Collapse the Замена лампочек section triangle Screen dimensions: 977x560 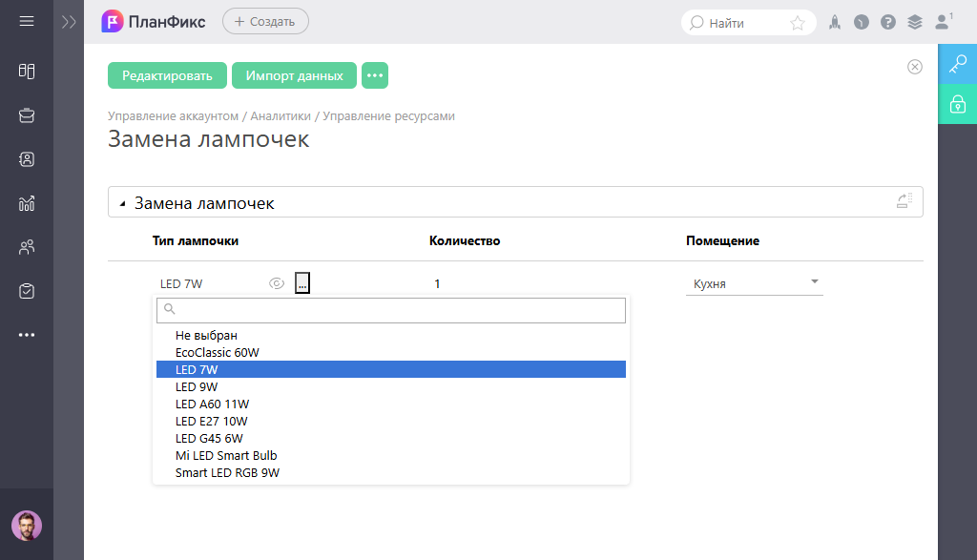122,204
